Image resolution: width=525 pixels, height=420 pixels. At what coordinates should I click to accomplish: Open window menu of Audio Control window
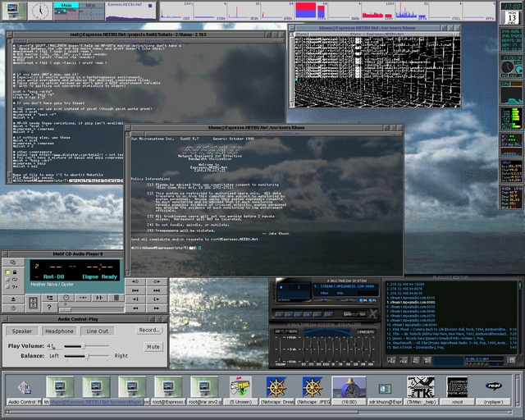click(5, 319)
